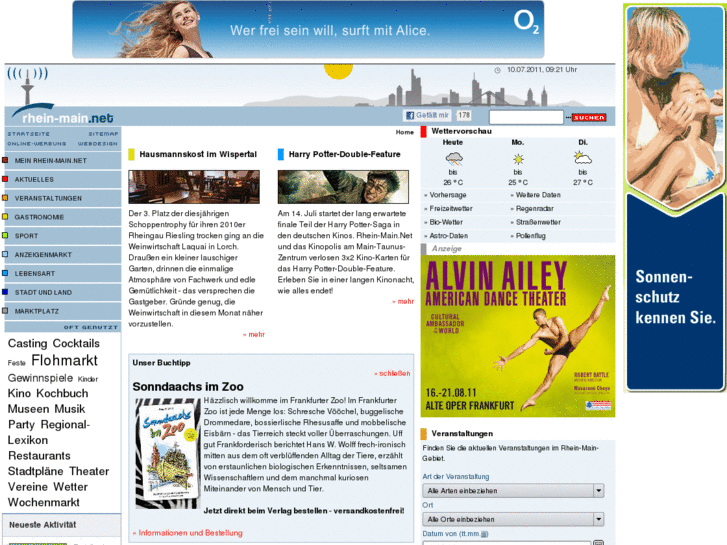Click the Veranstaltungen section heading
The width and height of the screenshot is (727, 545).
pos(462,434)
